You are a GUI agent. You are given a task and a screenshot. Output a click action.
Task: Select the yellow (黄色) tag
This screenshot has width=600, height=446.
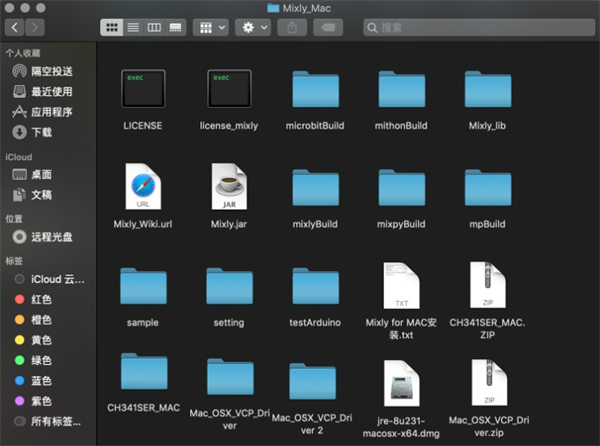(x=34, y=340)
